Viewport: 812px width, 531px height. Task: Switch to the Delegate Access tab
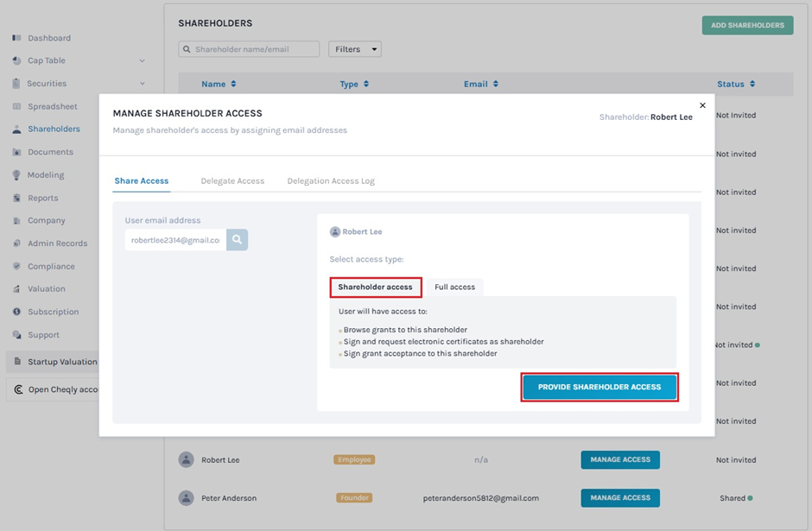(x=232, y=181)
